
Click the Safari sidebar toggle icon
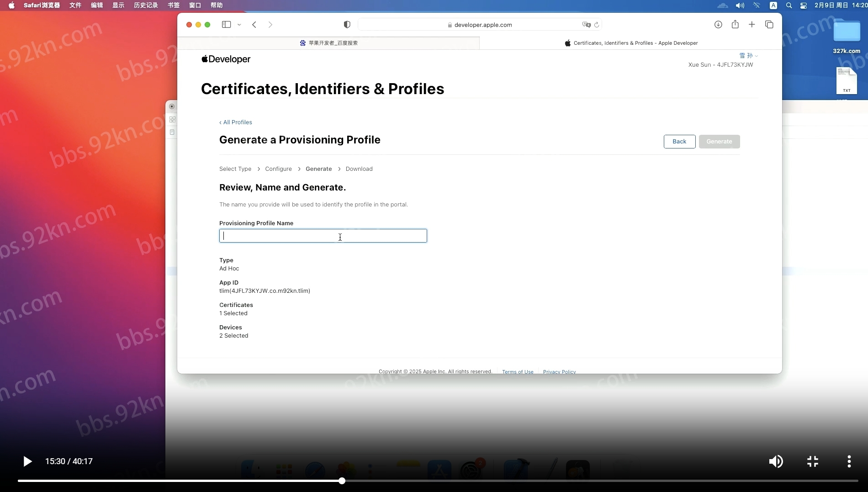(226, 25)
